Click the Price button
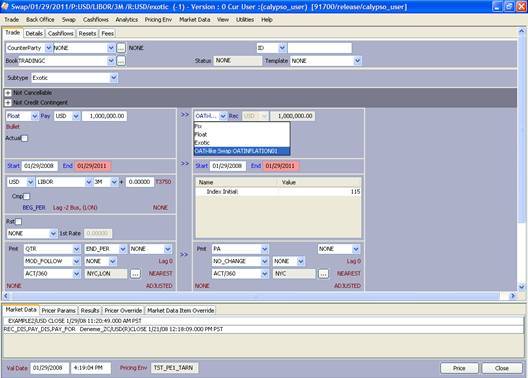 pyautogui.click(x=459, y=368)
